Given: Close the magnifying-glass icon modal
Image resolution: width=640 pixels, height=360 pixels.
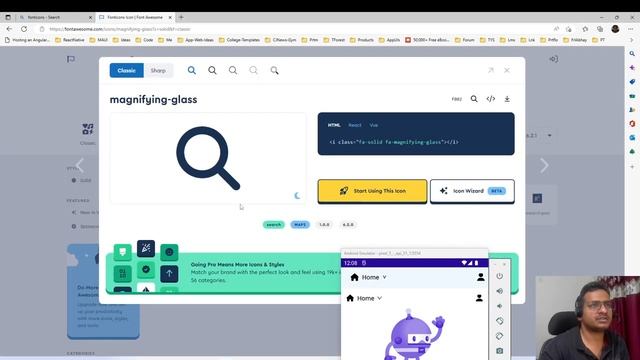Looking at the screenshot, I should (507, 70).
